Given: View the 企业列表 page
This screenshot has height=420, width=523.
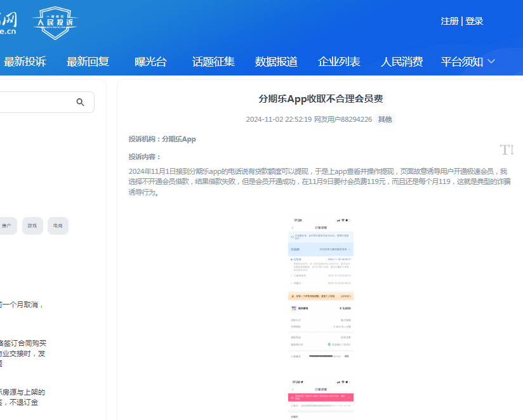Looking at the screenshot, I should pyautogui.click(x=339, y=62).
